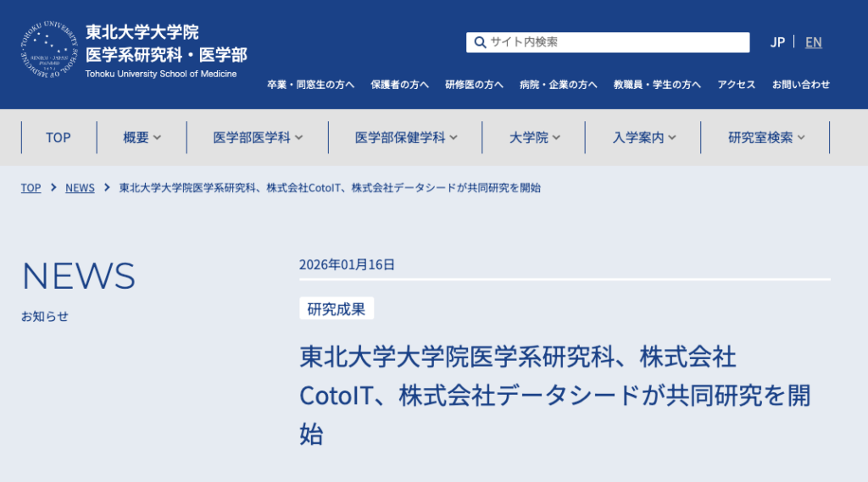Open 卒業・同窓生の方へ link

pos(310,85)
